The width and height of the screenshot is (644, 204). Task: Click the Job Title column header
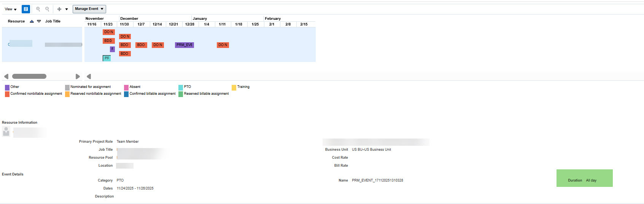(53, 21)
